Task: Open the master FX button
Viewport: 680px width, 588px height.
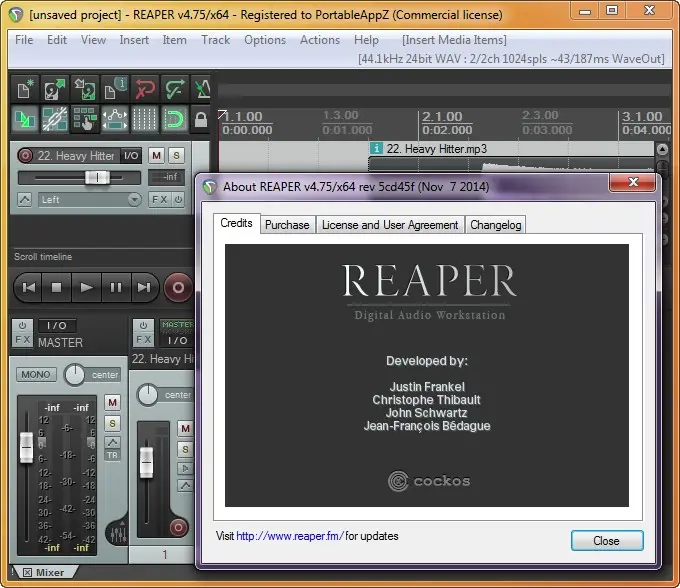Action: (22, 340)
